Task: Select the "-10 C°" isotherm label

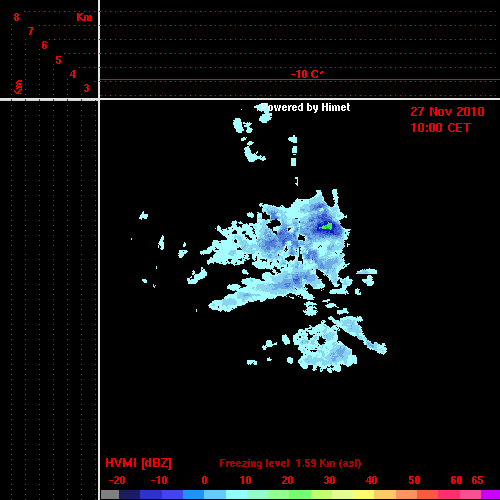Action: (307, 74)
